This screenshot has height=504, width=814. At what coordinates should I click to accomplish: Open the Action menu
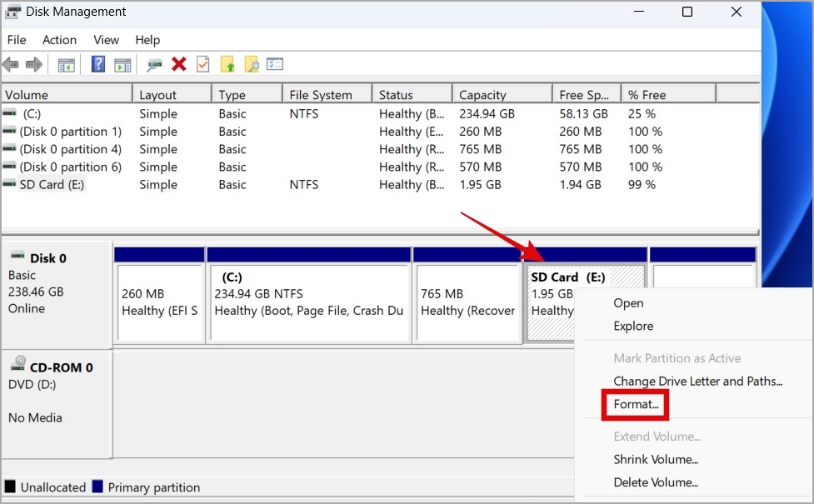pos(59,40)
